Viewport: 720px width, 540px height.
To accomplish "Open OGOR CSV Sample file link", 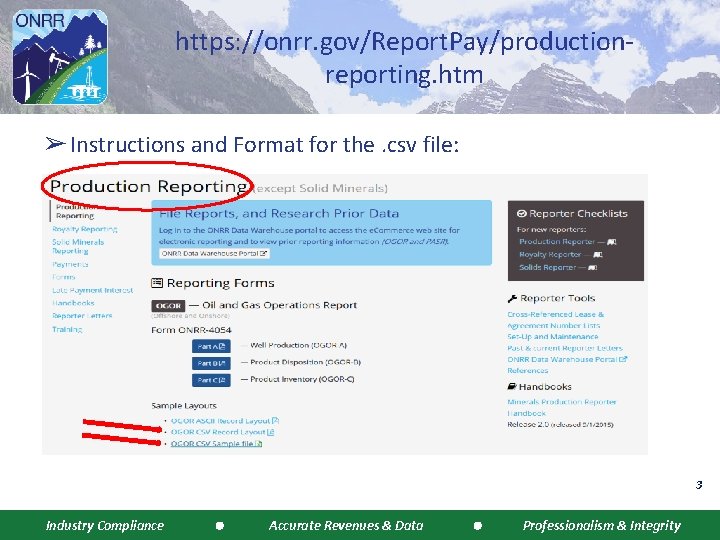I will click(x=216, y=444).
